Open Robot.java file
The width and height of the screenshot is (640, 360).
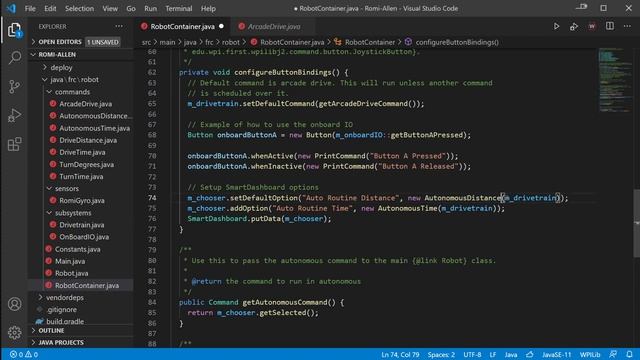click(71, 273)
